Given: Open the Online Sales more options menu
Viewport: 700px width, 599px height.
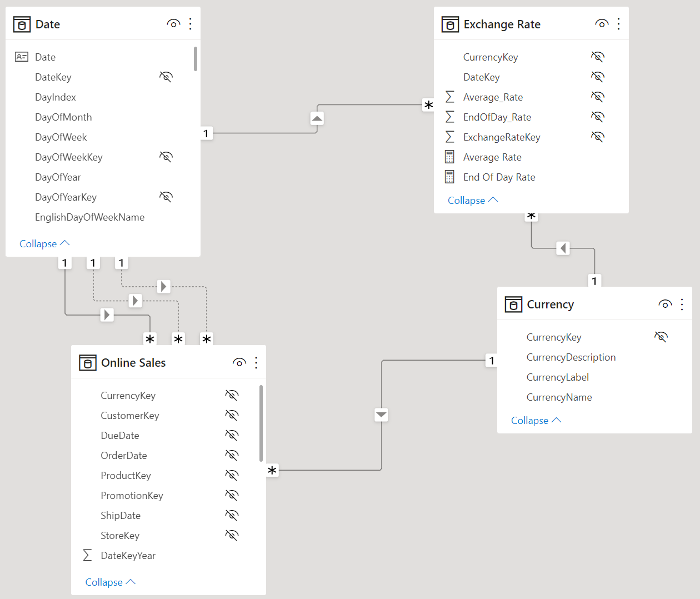Looking at the screenshot, I should [256, 362].
